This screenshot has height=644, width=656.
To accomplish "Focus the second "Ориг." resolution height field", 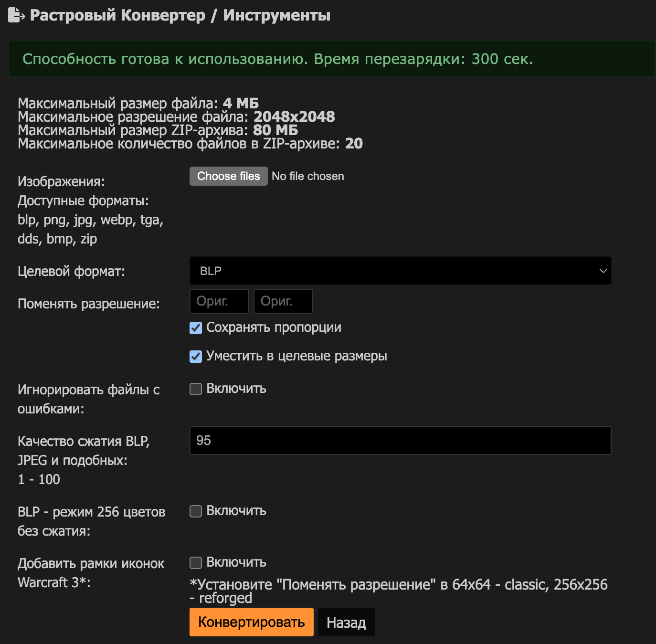I will 283,301.
